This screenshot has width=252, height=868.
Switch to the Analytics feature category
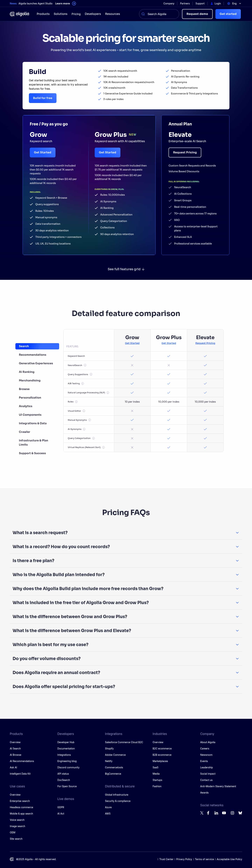pyautogui.click(x=26, y=406)
